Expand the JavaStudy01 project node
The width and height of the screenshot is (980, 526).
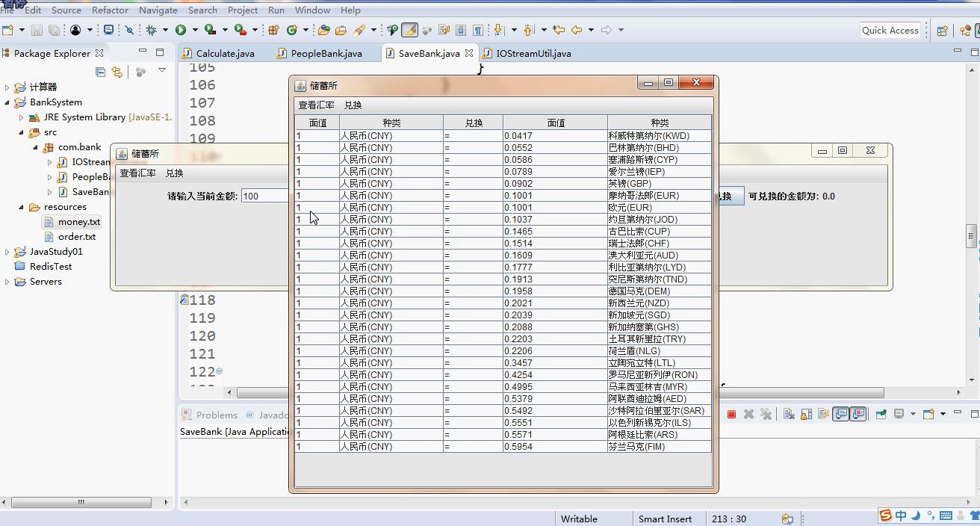7,252
